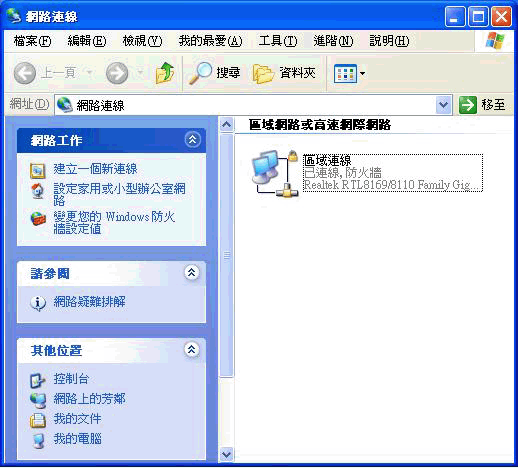Click the 網路上的芳鄰 icon
This screenshot has width=518, height=468.
click(x=38, y=400)
